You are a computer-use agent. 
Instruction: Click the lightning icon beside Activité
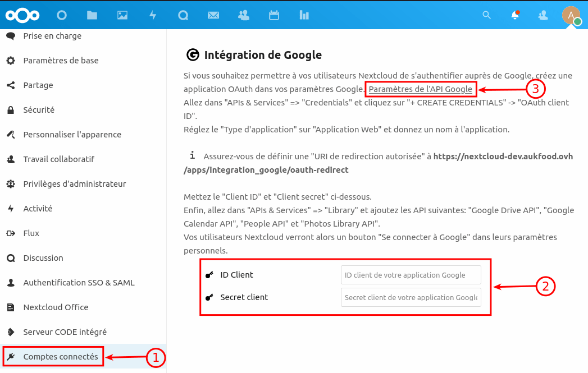click(11, 209)
